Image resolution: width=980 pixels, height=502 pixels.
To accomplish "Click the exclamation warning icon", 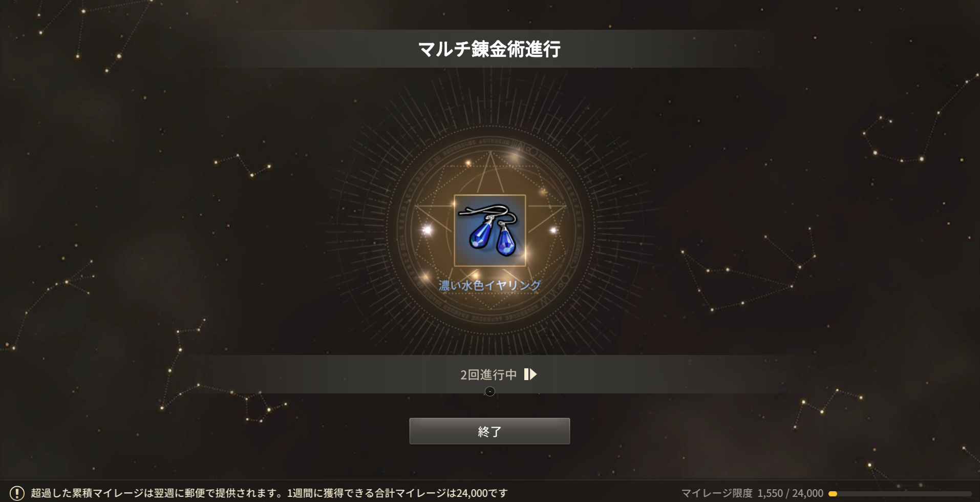I will point(17,493).
